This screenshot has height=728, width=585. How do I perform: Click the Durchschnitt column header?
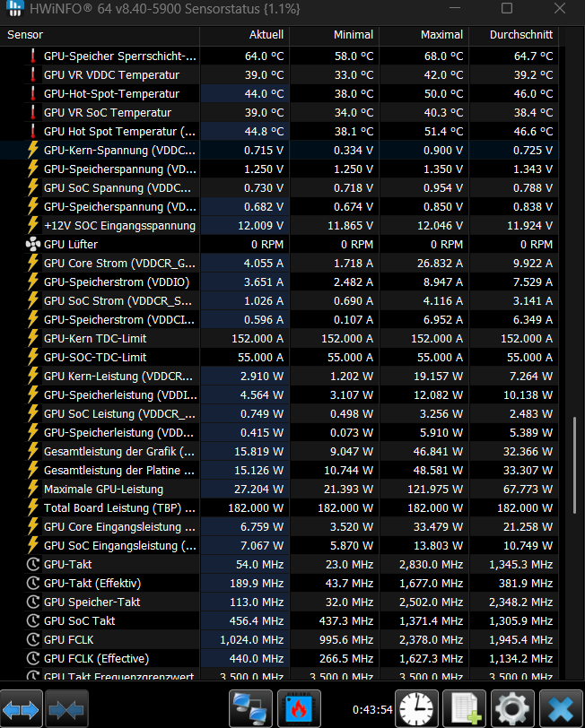pyautogui.click(x=513, y=35)
